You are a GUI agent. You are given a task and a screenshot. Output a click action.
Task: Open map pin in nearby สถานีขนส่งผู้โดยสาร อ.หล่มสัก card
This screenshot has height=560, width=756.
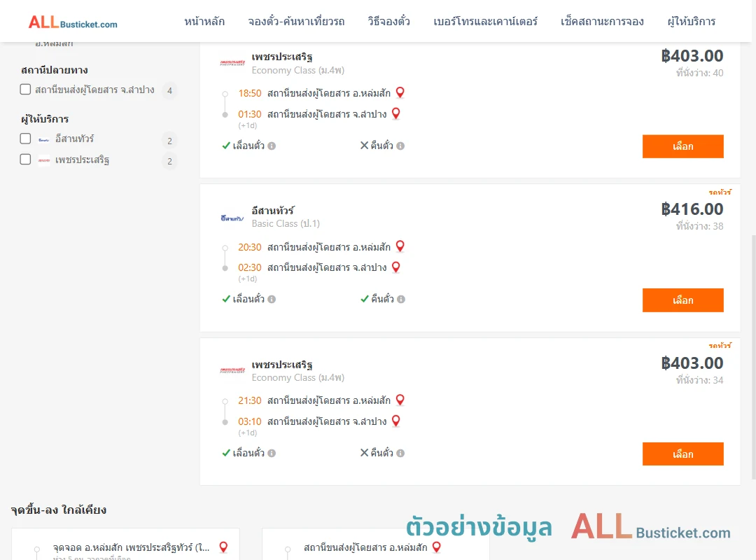[x=436, y=547]
